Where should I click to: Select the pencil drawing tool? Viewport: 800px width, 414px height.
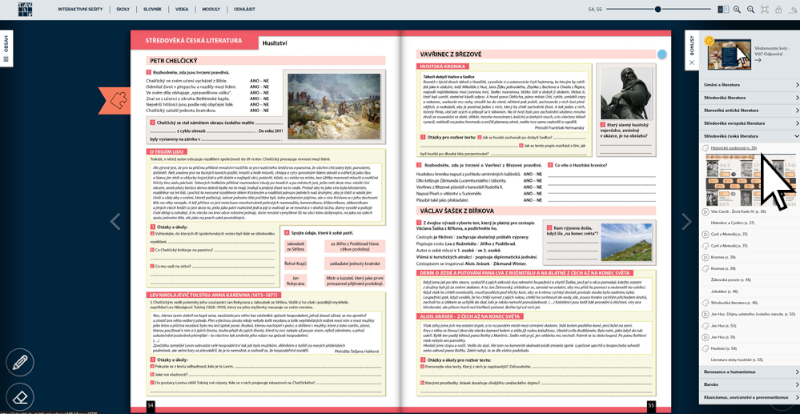pyautogui.click(x=20, y=363)
